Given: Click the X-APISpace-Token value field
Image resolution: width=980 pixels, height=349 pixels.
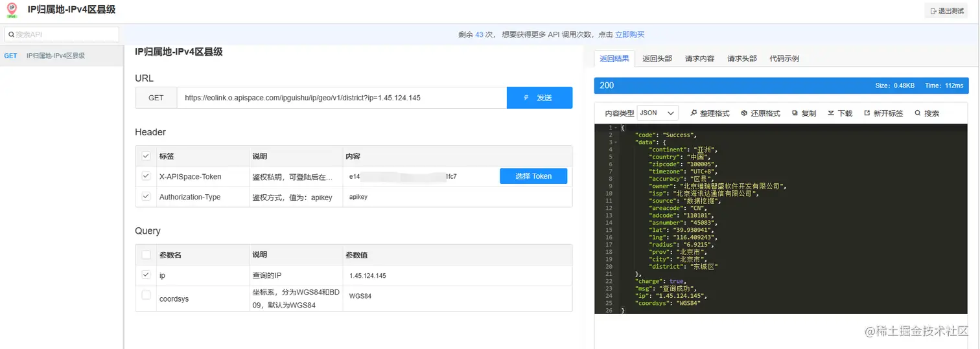Looking at the screenshot, I should click(419, 176).
